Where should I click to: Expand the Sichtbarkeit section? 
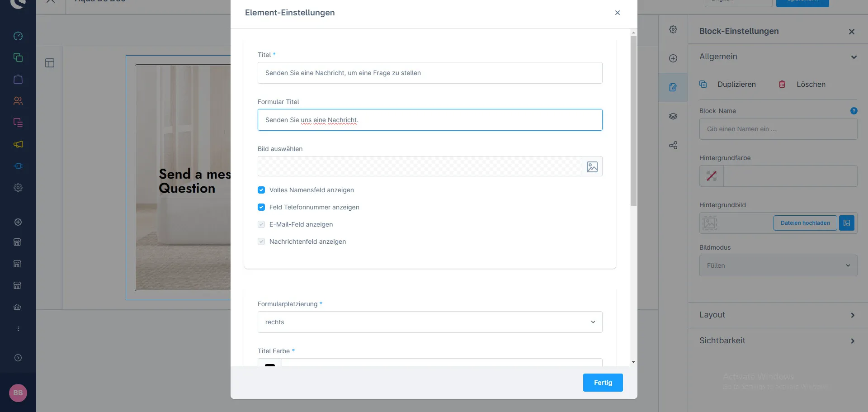778,341
